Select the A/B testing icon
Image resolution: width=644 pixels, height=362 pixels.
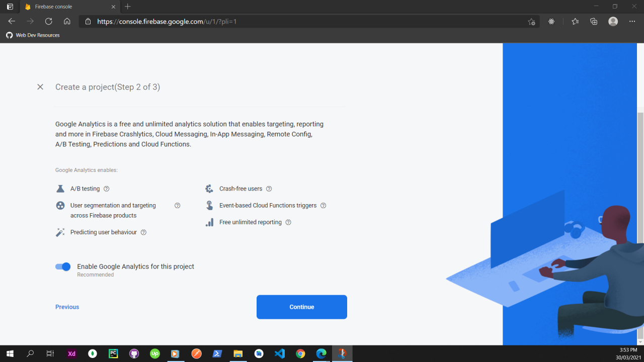[x=60, y=188]
